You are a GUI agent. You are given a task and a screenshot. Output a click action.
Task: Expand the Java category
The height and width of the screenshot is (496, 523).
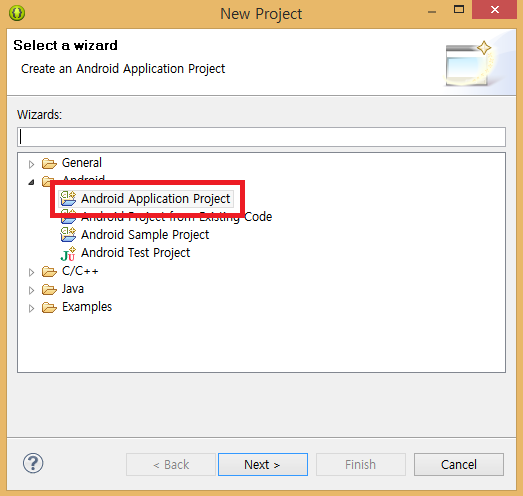pyautogui.click(x=31, y=291)
